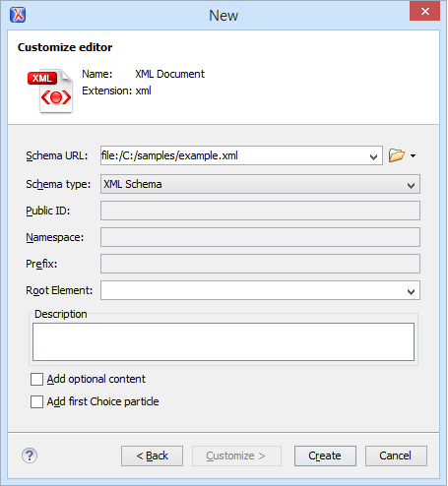Expand the Root Element dropdown list

click(411, 291)
